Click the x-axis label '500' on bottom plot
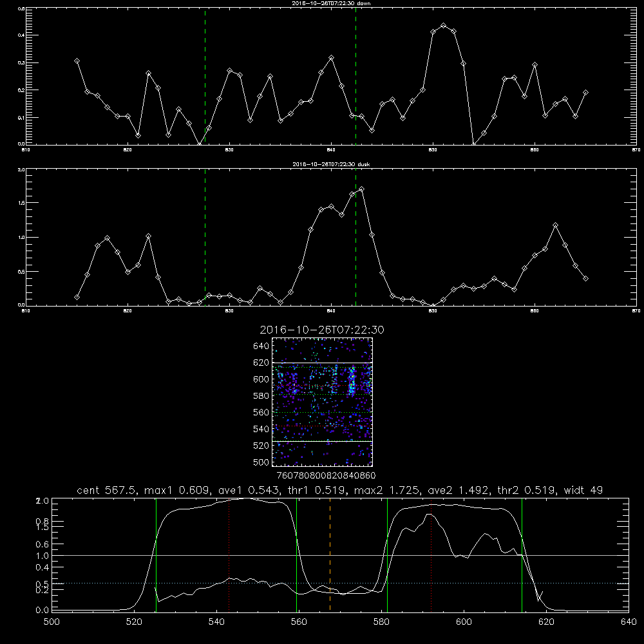644x644 pixels. (52, 622)
